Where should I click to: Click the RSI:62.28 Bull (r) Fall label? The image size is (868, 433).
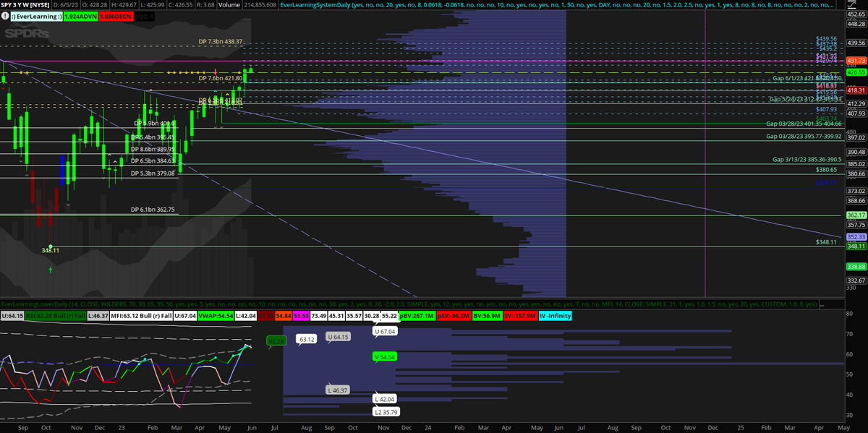click(54, 316)
